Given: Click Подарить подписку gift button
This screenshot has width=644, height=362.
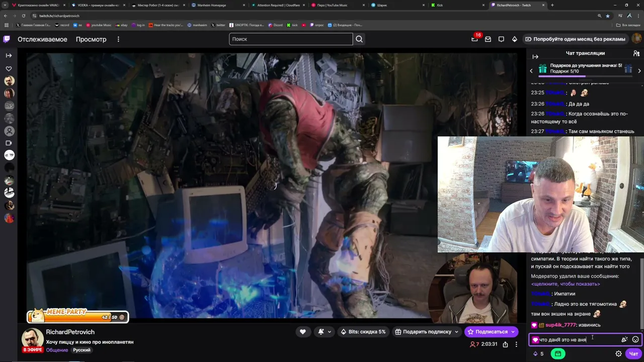Looking at the screenshot, I should (427, 332).
